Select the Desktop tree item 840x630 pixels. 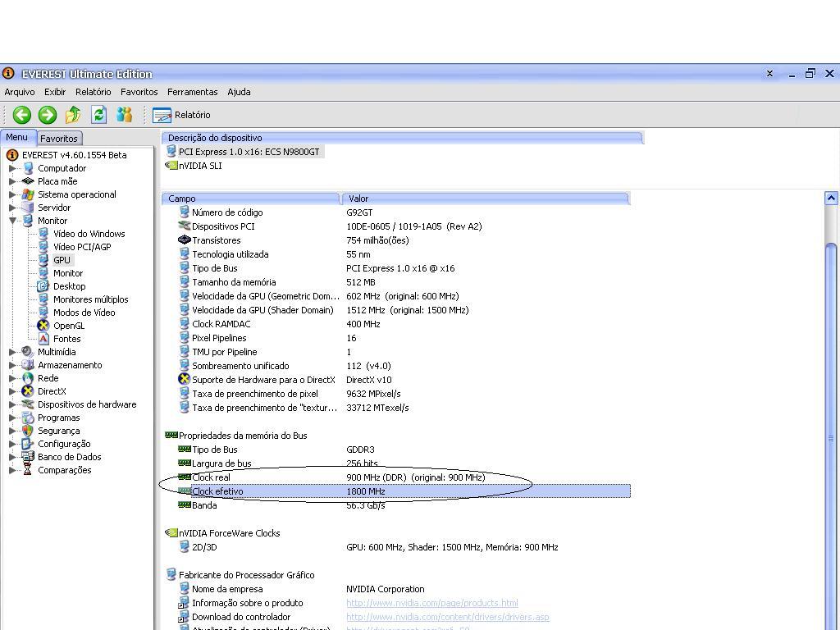[69, 286]
